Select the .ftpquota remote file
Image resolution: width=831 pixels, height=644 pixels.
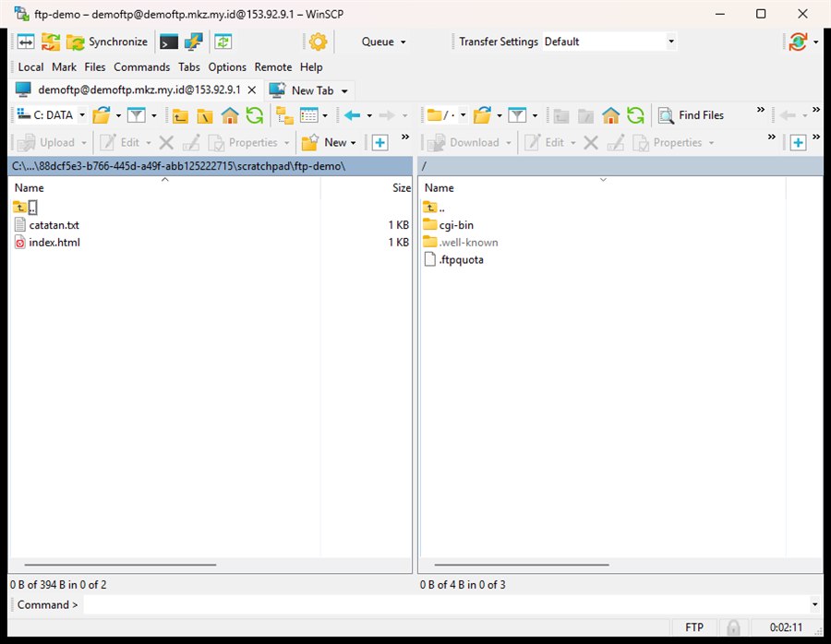(x=453, y=259)
